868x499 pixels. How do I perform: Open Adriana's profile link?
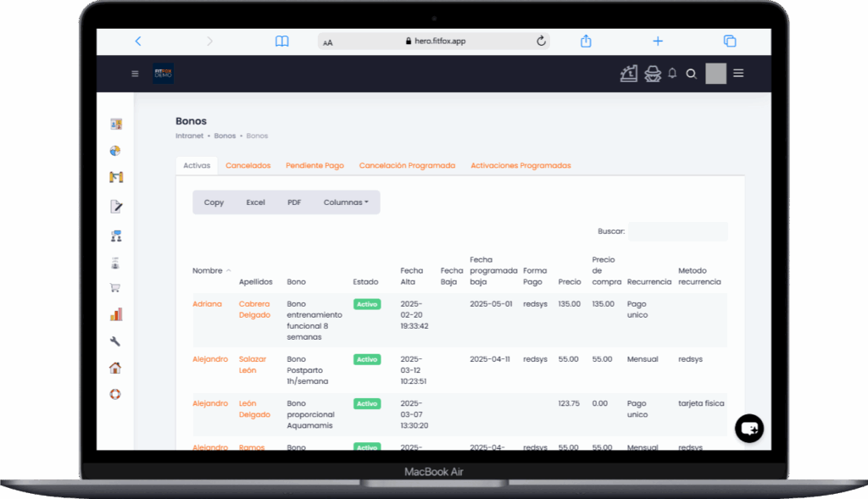[207, 303]
